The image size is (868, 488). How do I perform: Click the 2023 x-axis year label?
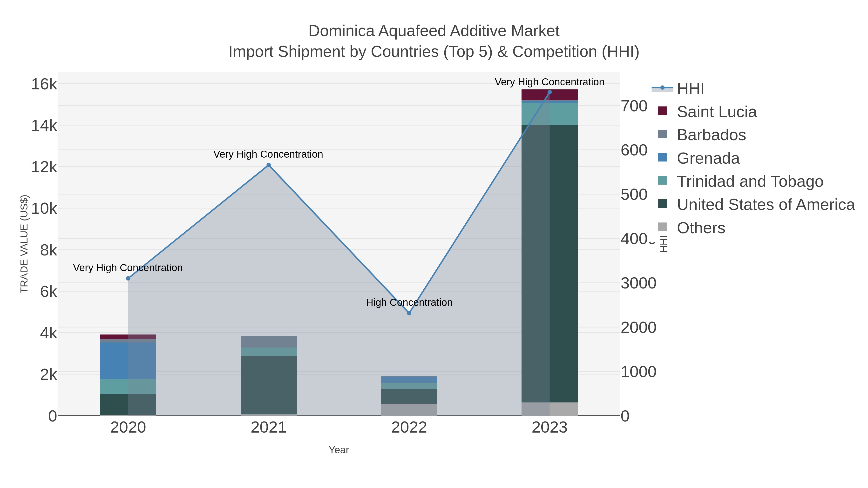pos(549,428)
